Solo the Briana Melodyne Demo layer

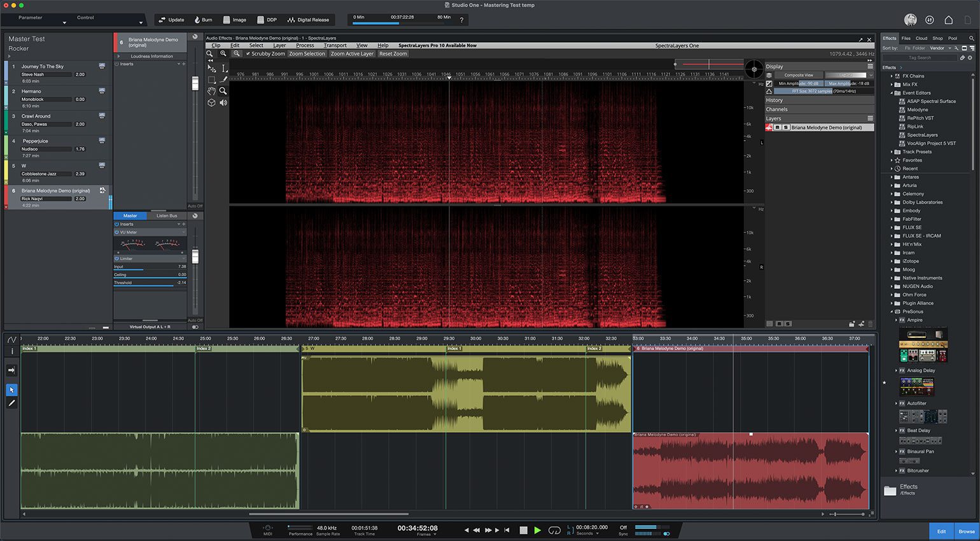coord(787,127)
